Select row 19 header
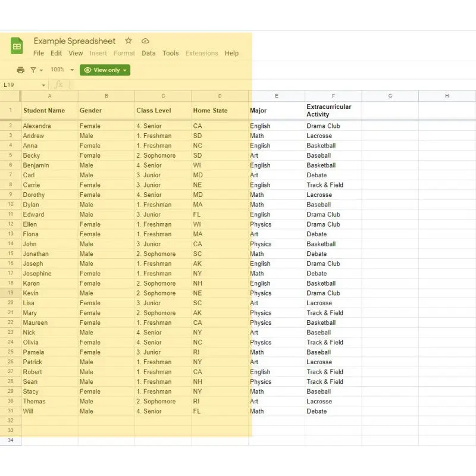 point(10,293)
